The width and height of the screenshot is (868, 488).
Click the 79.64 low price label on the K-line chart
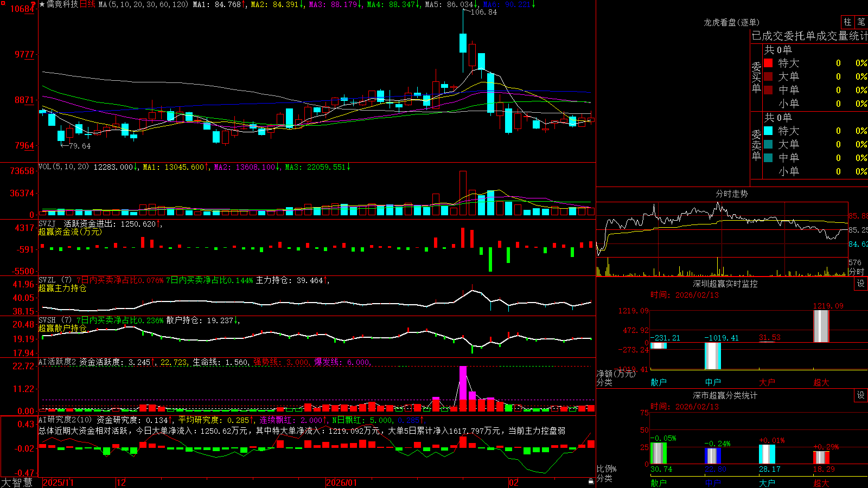click(80, 146)
